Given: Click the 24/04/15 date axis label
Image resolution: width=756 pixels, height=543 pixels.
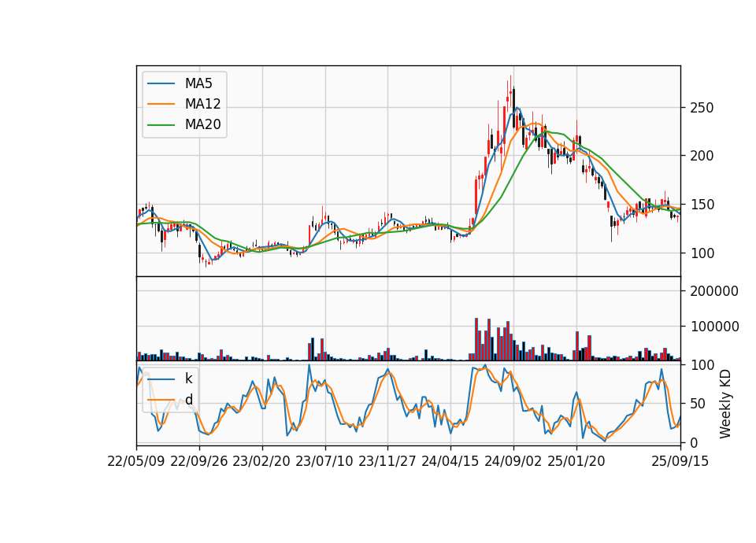Looking at the screenshot, I should click(x=450, y=461).
